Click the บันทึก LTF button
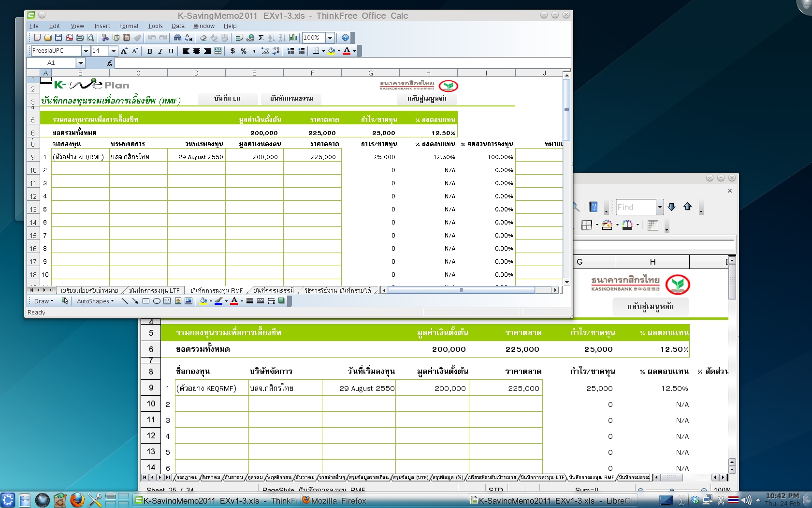 (228, 99)
